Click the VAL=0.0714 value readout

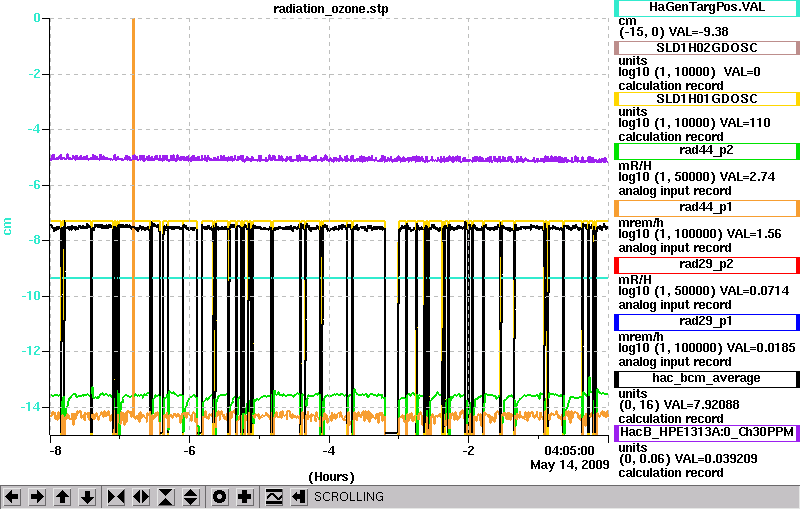[x=754, y=291]
